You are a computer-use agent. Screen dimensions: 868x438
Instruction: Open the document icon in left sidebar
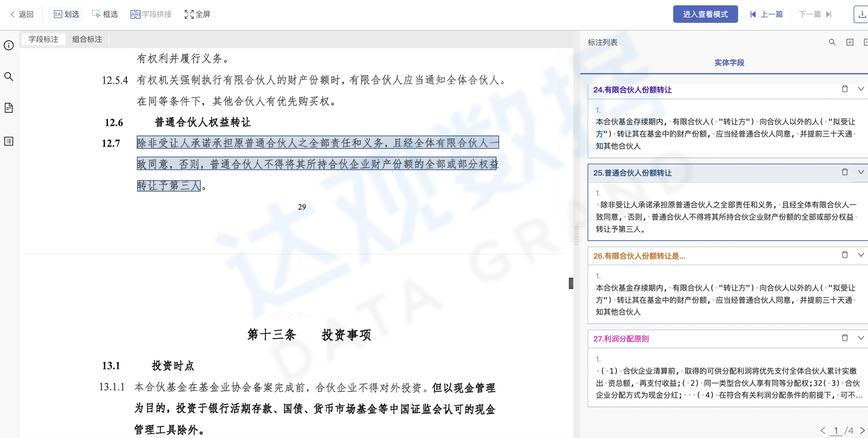tap(9, 108)
